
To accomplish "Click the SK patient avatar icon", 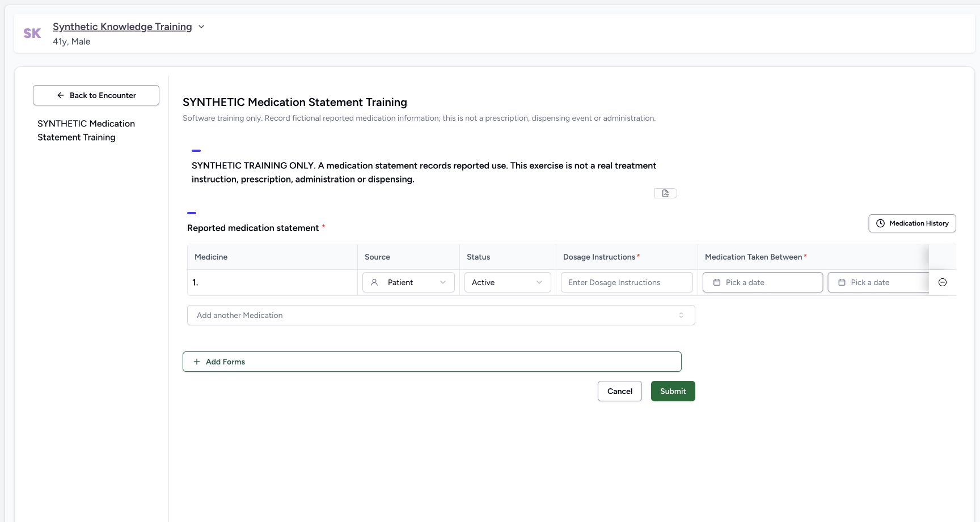I will coord(32,33).
